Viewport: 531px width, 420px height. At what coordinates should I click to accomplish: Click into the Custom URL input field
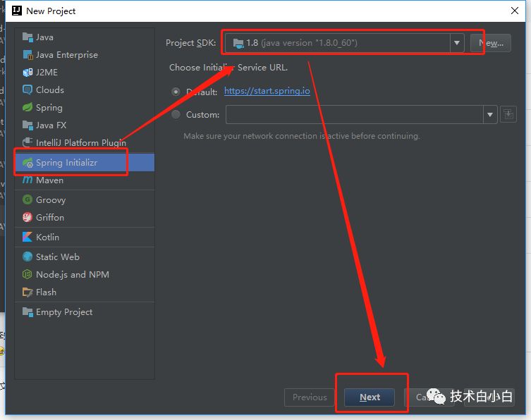coord(355,115)
